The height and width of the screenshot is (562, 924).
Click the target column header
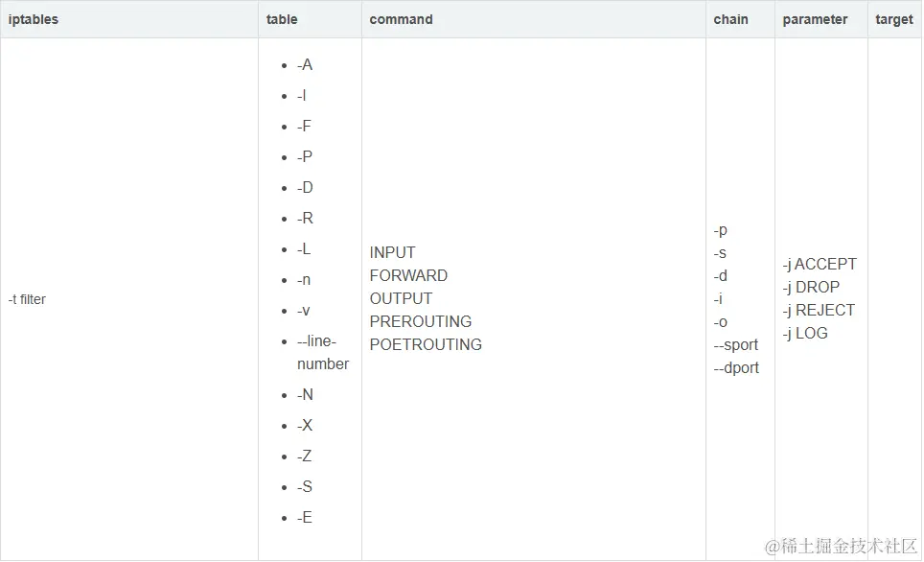[893, 19]
